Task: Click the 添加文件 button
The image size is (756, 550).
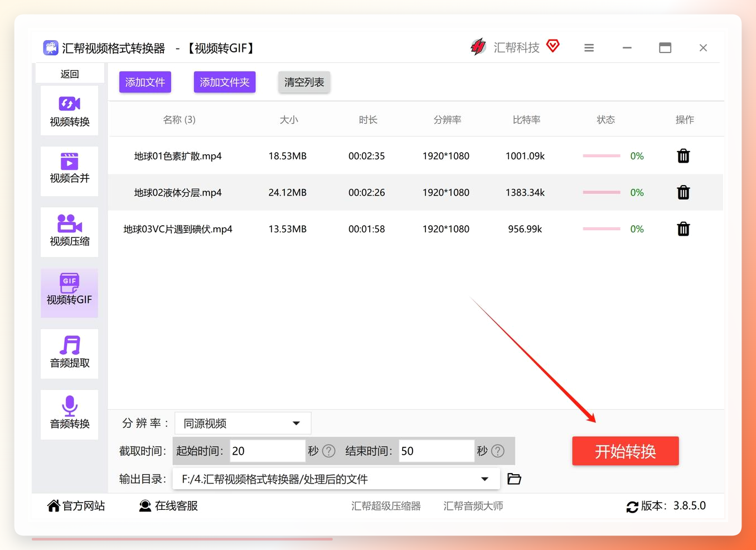Action: coord(145,82)
